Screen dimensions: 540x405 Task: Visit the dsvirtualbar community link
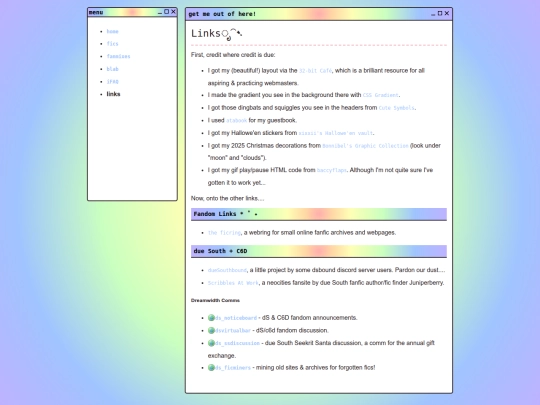coord(233,331)
